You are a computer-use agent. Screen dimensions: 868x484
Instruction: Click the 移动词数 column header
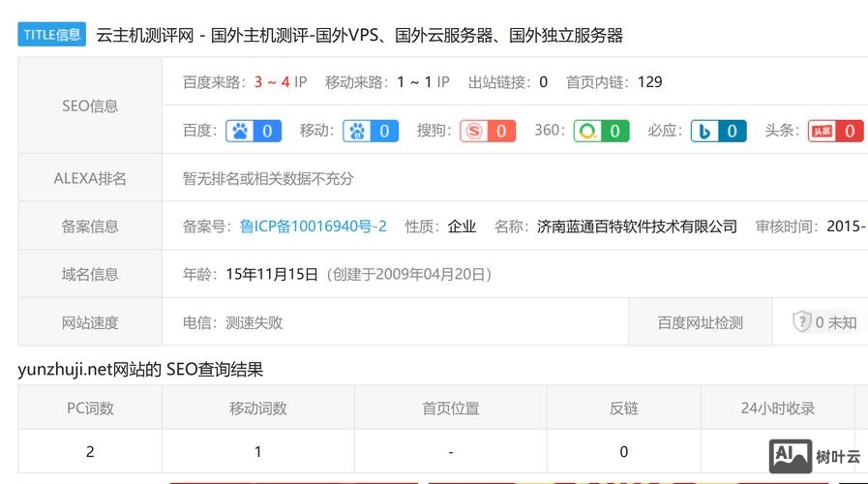(x=258, y=408)
